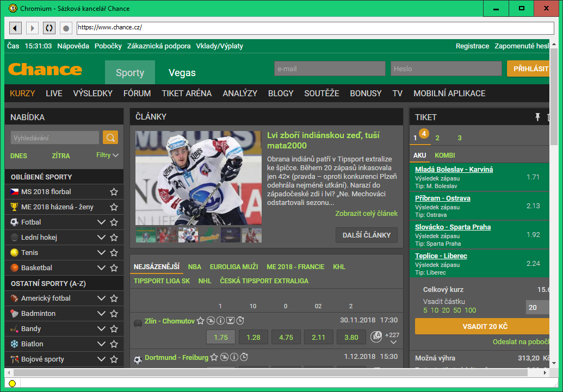
Task: Star the Zlín - Chomutov match
Action: 200,321
